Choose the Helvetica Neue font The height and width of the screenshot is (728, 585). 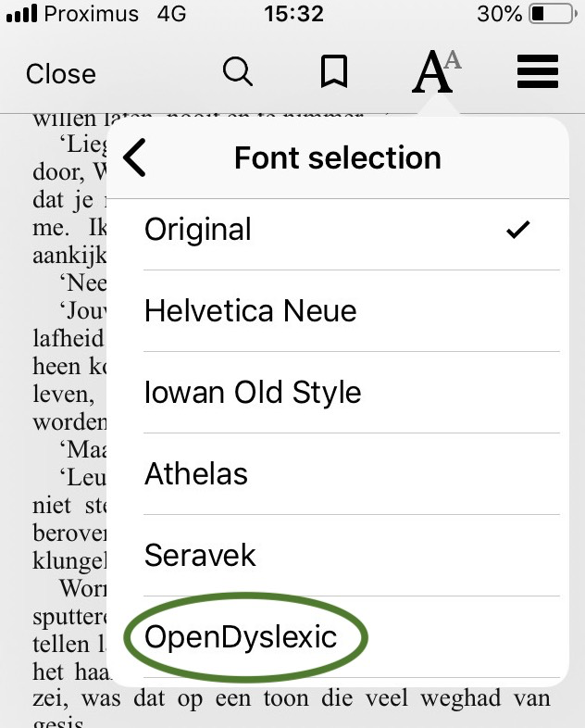[250, 311]
